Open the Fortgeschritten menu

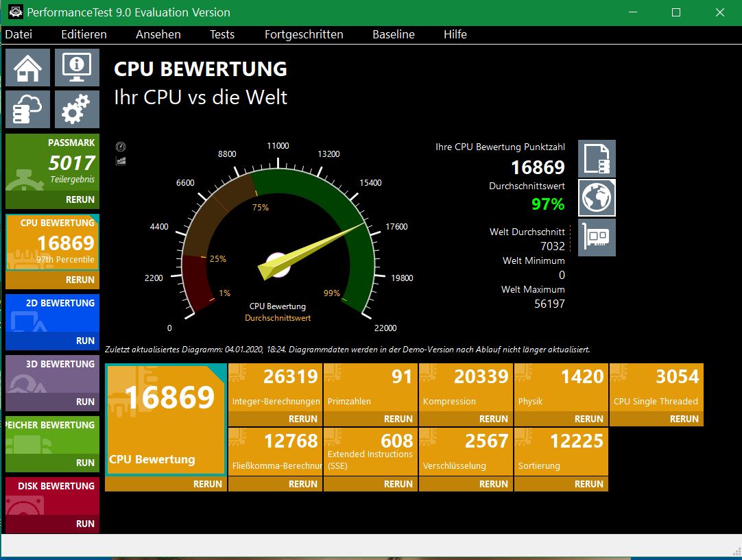point(304,34)
